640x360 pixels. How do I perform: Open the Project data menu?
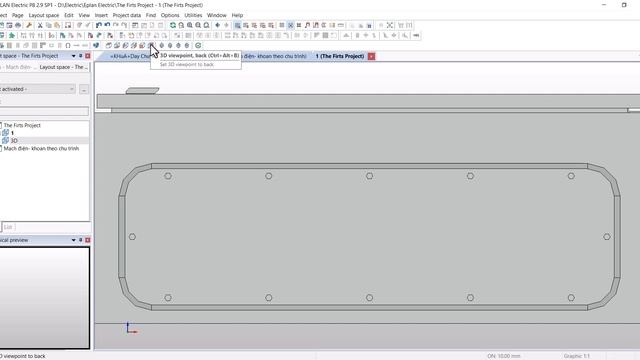click(x=127, y=15)
